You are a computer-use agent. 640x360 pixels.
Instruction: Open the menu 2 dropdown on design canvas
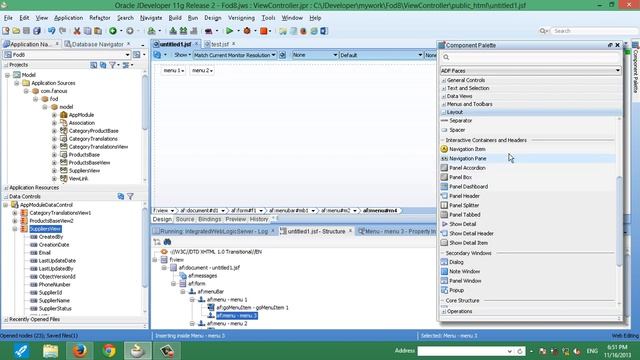tap(202, 71)
